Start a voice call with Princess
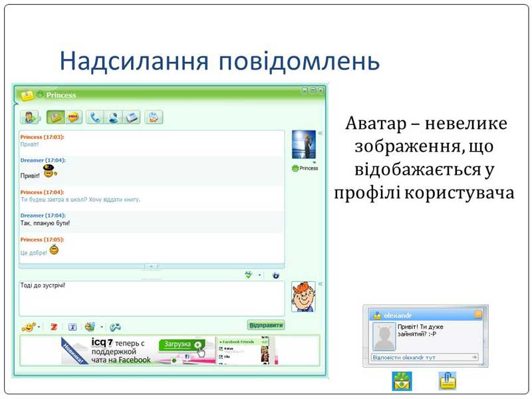The width and height of the screenshot is (532, 399). click(96, 118)
